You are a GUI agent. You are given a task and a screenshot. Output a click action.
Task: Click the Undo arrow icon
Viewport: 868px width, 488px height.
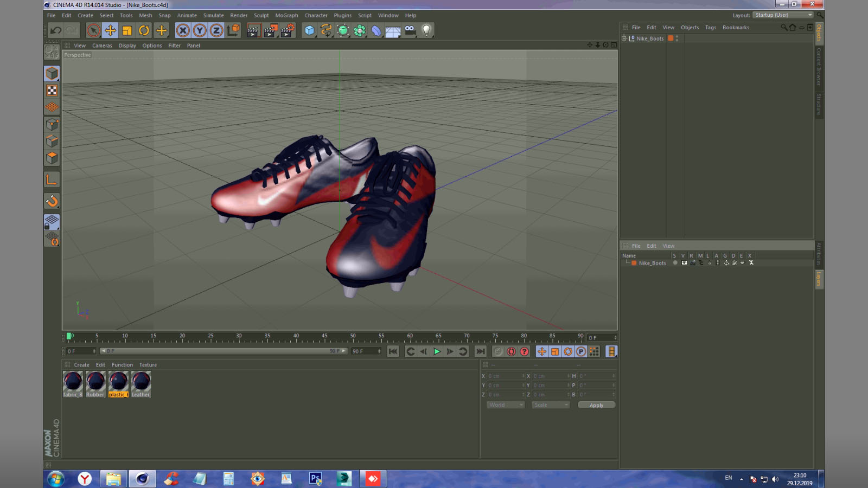tap(56, 30)
